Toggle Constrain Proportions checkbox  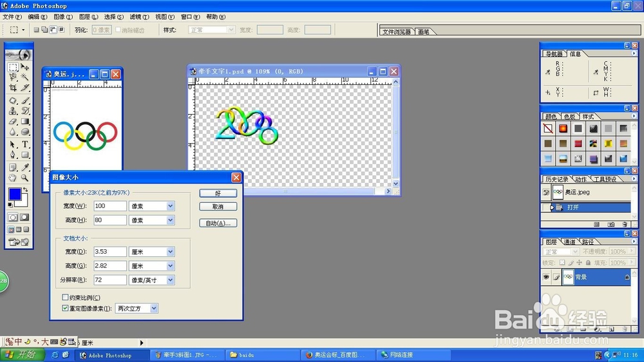coord(65,297)
